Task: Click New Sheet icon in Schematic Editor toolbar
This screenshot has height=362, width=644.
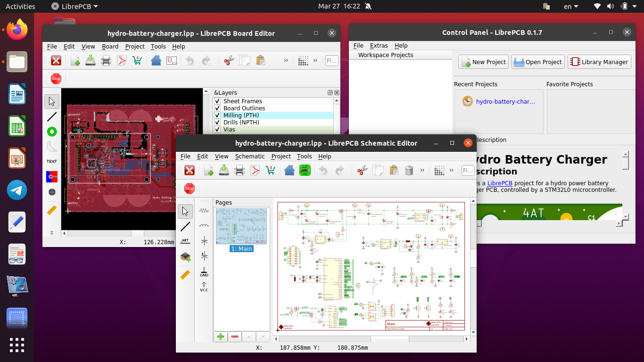Action: click(x=208, y=170)
